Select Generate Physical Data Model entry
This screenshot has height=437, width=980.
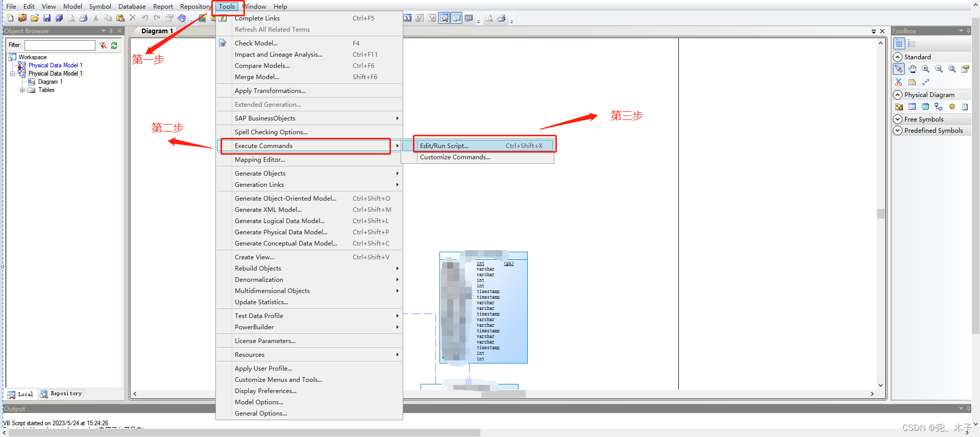309,232
